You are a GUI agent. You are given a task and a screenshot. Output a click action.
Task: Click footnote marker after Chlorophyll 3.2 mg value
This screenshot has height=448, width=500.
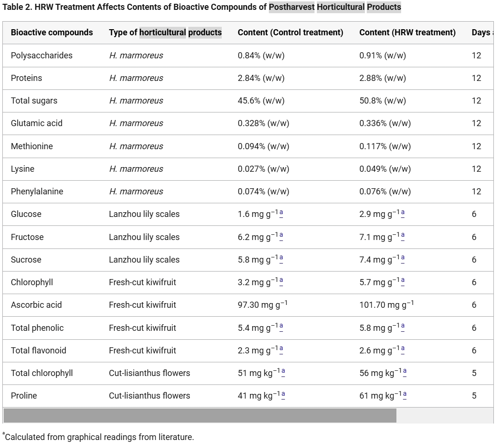click(281, 281)
